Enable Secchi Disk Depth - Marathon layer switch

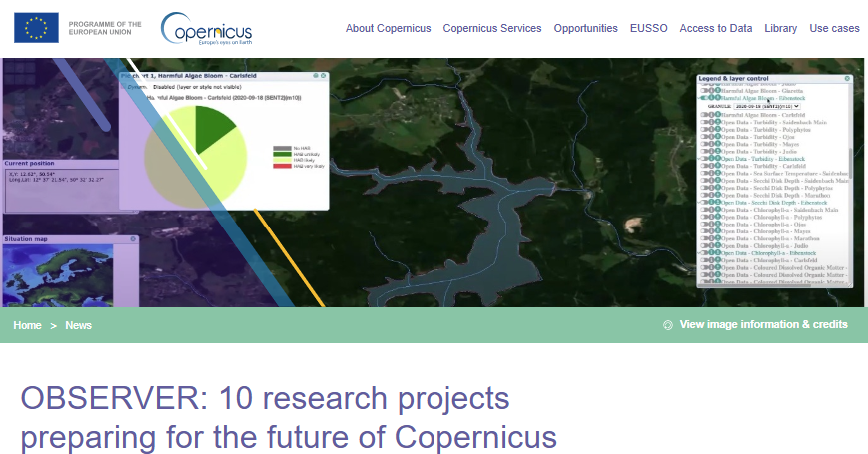click(x=704, y=195)
